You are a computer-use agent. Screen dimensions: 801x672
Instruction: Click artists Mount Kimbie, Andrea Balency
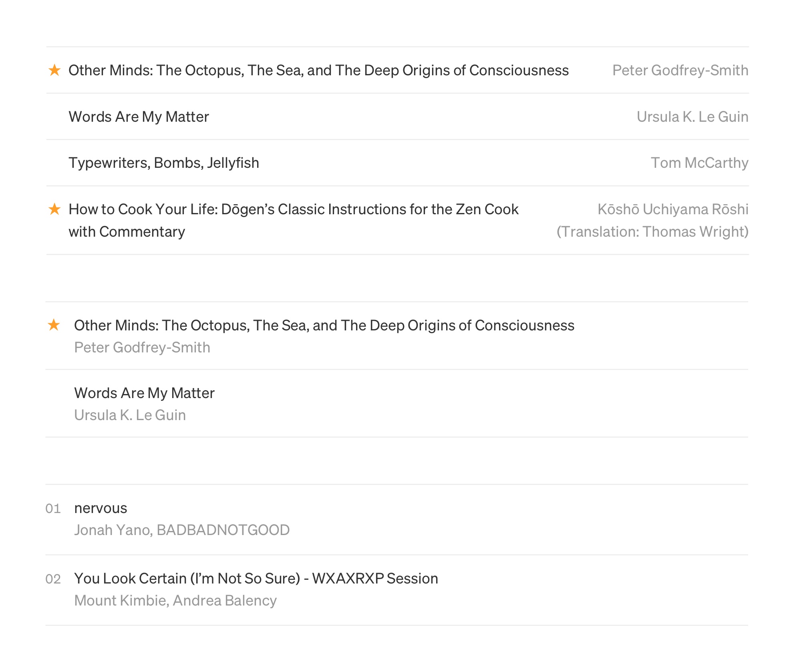click(x=175, y=600)
